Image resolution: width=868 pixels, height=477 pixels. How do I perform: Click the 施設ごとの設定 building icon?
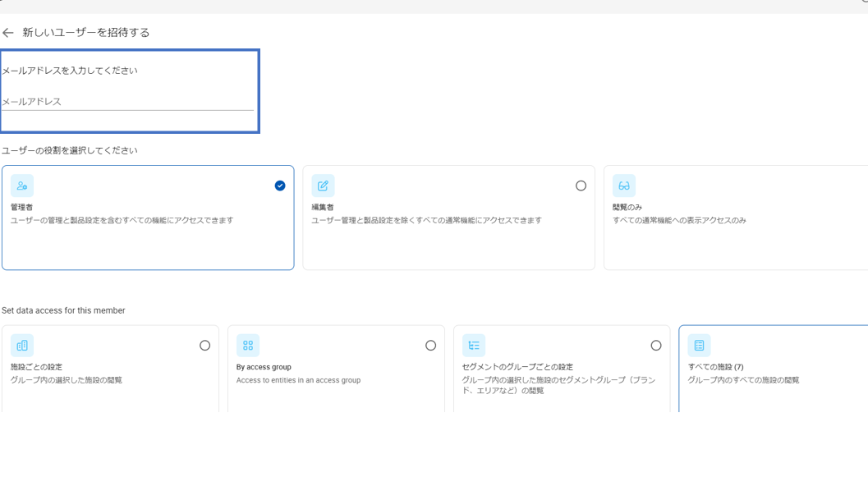coord(22,346)
